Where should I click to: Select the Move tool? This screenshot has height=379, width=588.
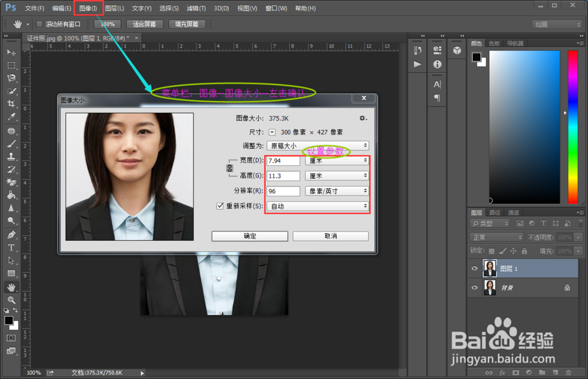point(11,52)
